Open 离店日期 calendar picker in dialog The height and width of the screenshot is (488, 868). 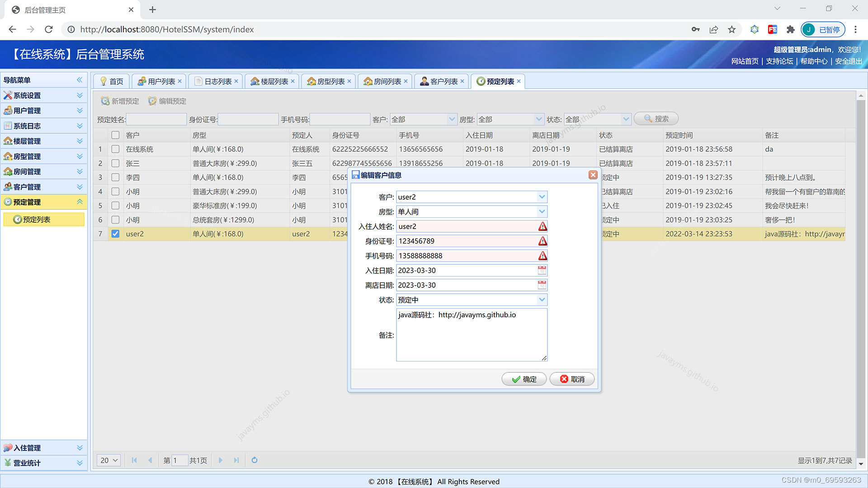click(542, 285)
